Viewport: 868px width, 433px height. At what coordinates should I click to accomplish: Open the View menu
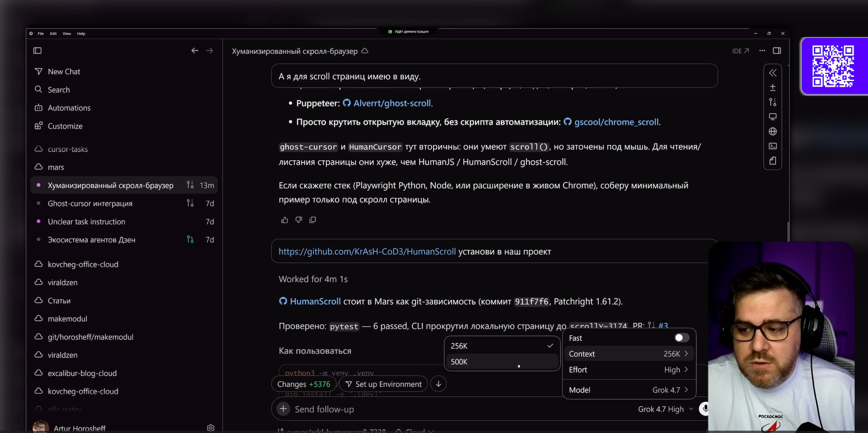click(x=67, y=34)
